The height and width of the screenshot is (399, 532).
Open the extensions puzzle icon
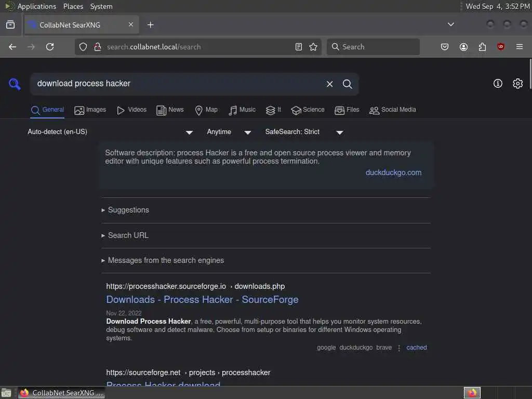482,47
